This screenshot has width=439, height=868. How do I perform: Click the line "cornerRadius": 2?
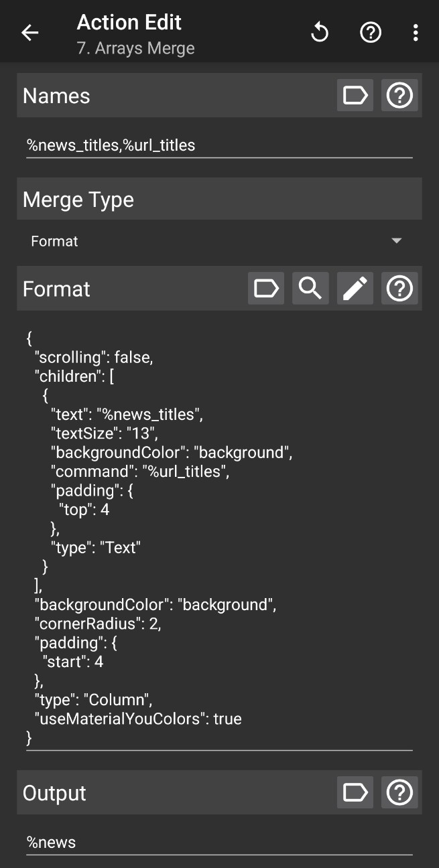coord(98,624)
